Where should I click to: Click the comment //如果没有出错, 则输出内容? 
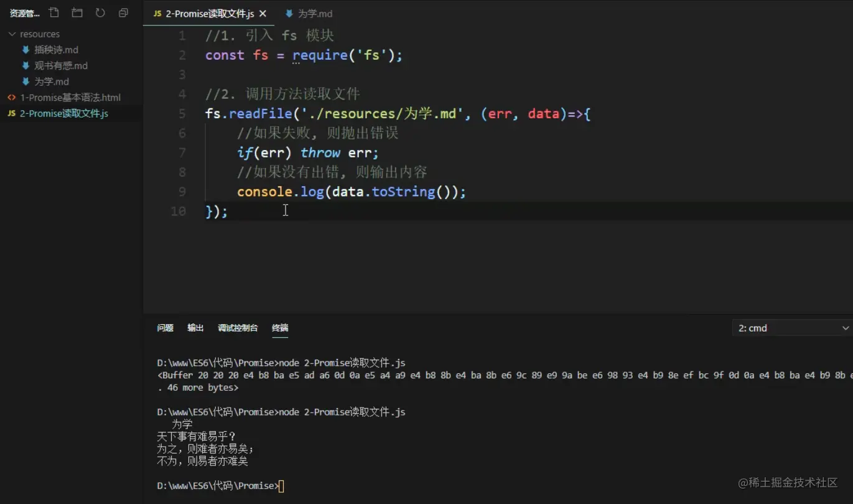point(332,172)
